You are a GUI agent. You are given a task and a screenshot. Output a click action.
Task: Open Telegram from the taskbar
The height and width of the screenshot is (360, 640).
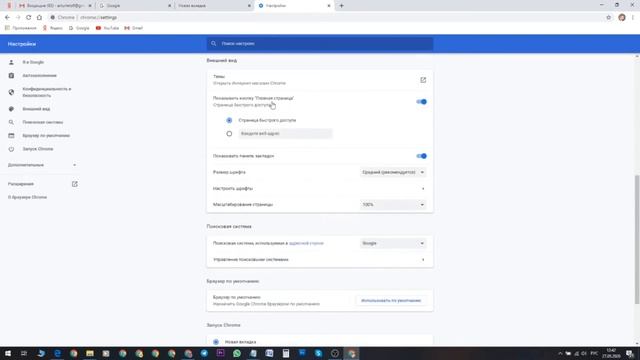pos(204,353)
